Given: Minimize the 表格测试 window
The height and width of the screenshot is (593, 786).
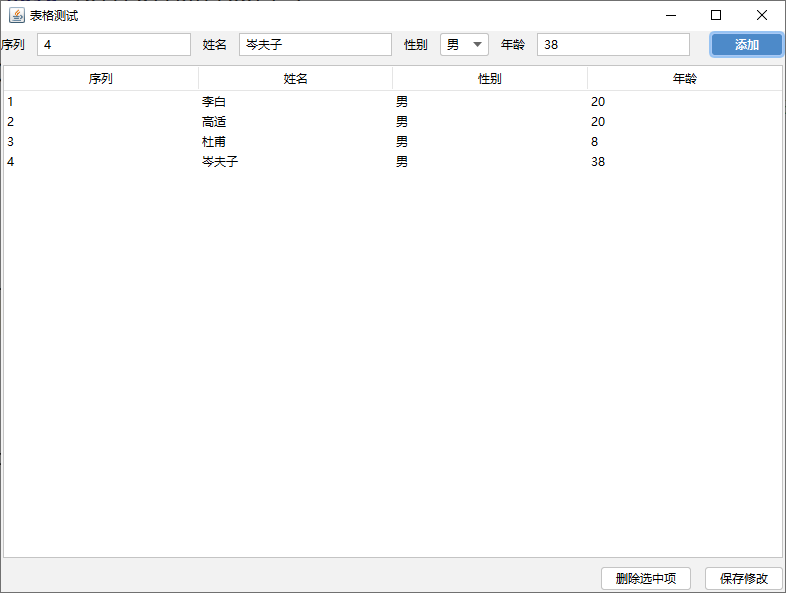Looking at the screenshot, I should tap(671, 16).
